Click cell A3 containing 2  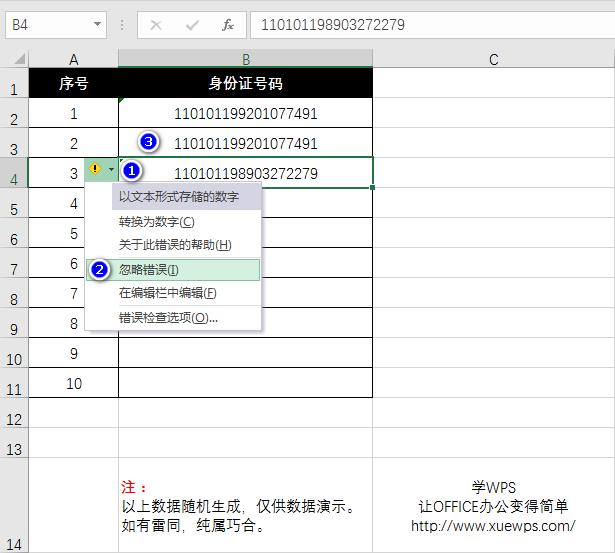(73, 143)
